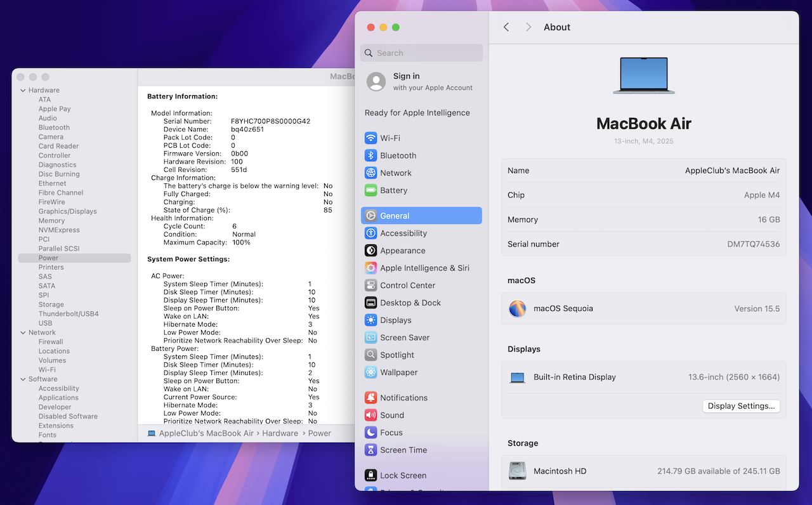812x505 pixels.
Task: Open the Battery icon in sidebar
Action: point(371,190)
